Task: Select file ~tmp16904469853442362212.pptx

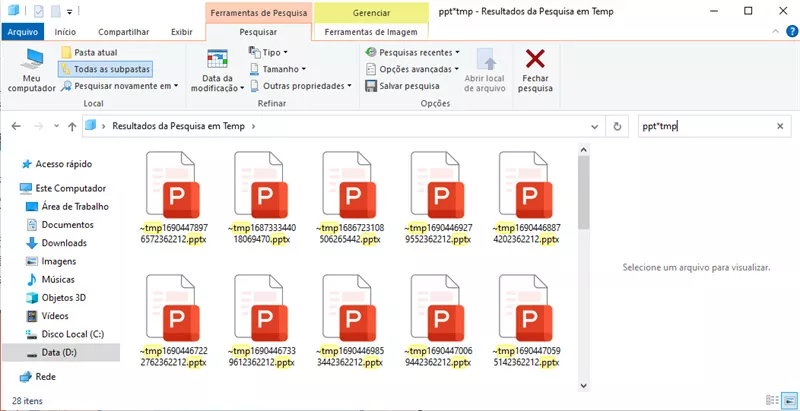Action: coord(349,321)
